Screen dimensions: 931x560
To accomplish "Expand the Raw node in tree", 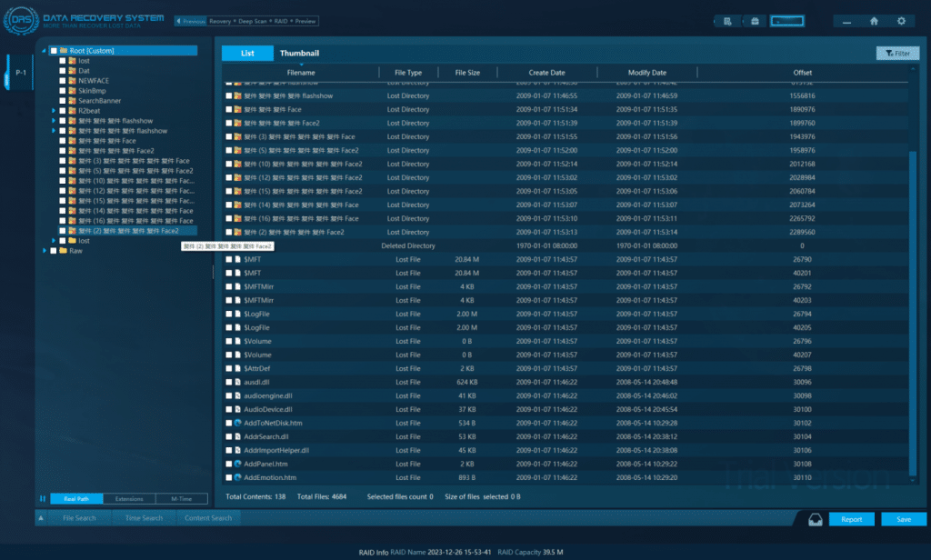I will point(44,251).
